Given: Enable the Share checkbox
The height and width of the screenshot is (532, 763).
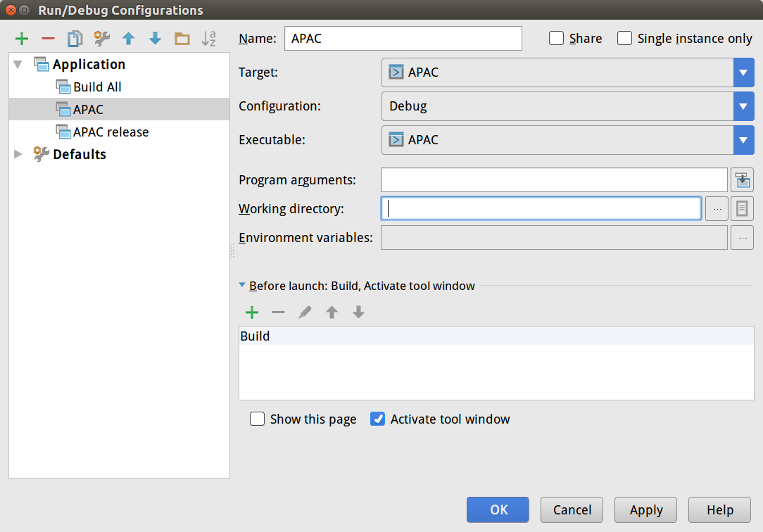Looking at the screenshot, I should 557,39.
